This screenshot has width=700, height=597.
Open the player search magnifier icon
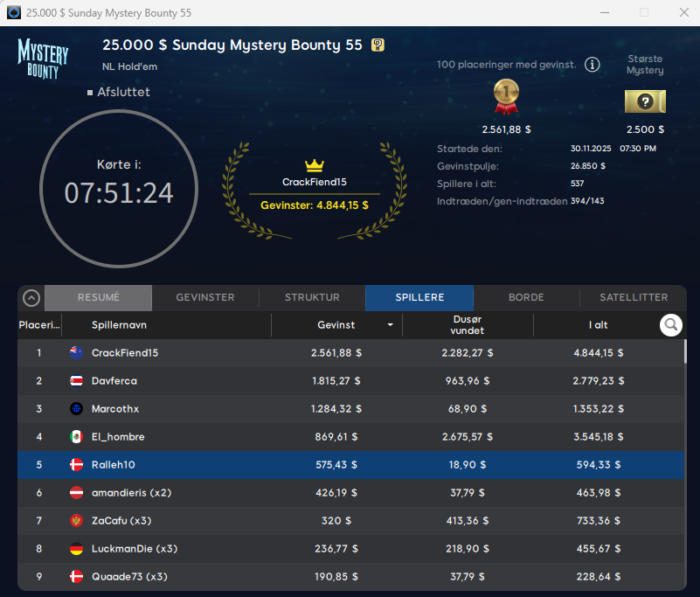670,325
